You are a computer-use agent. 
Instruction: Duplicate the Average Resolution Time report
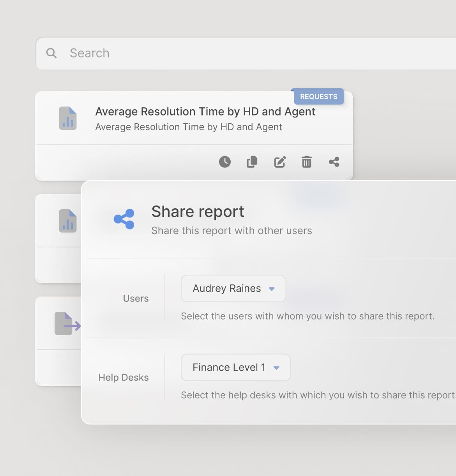[x=252, y=162]
